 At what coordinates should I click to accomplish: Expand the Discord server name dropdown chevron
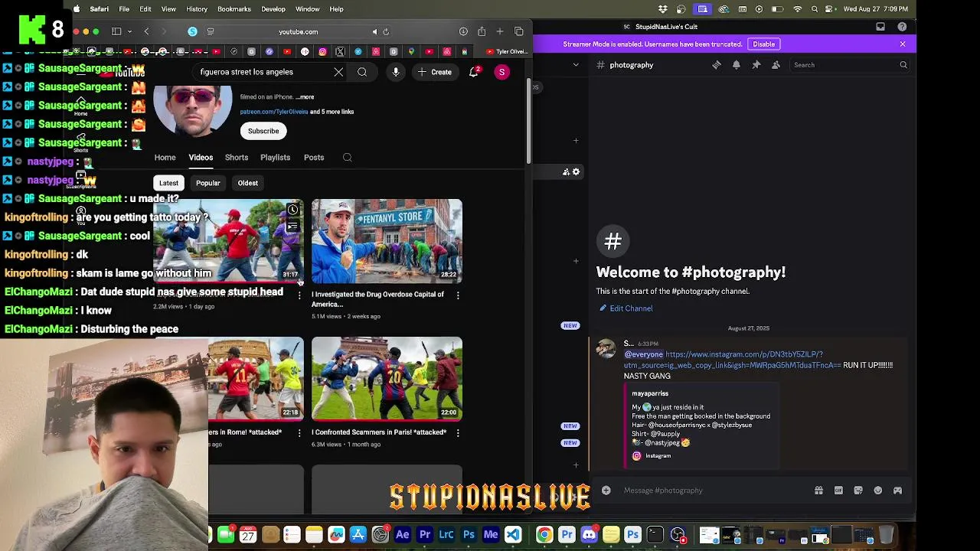[x=576, y=65]
